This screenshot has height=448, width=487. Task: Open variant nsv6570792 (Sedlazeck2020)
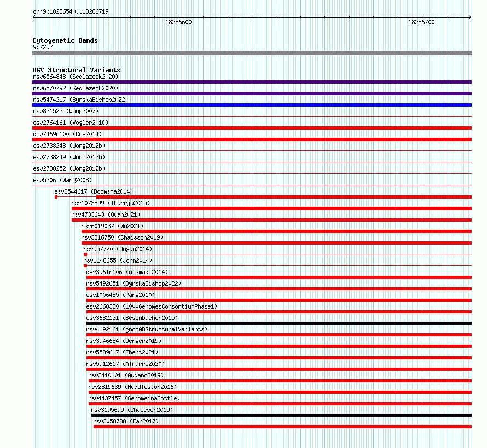(76, 88)
